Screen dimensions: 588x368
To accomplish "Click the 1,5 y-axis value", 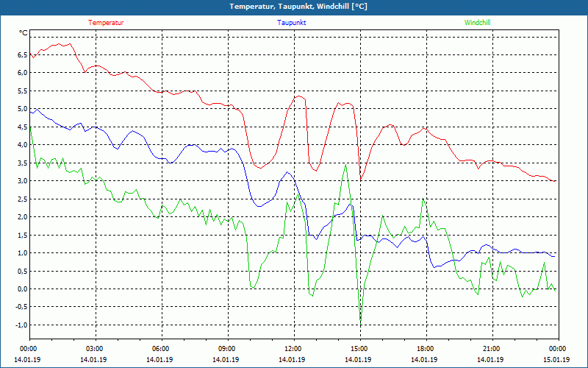I will 24,235.
